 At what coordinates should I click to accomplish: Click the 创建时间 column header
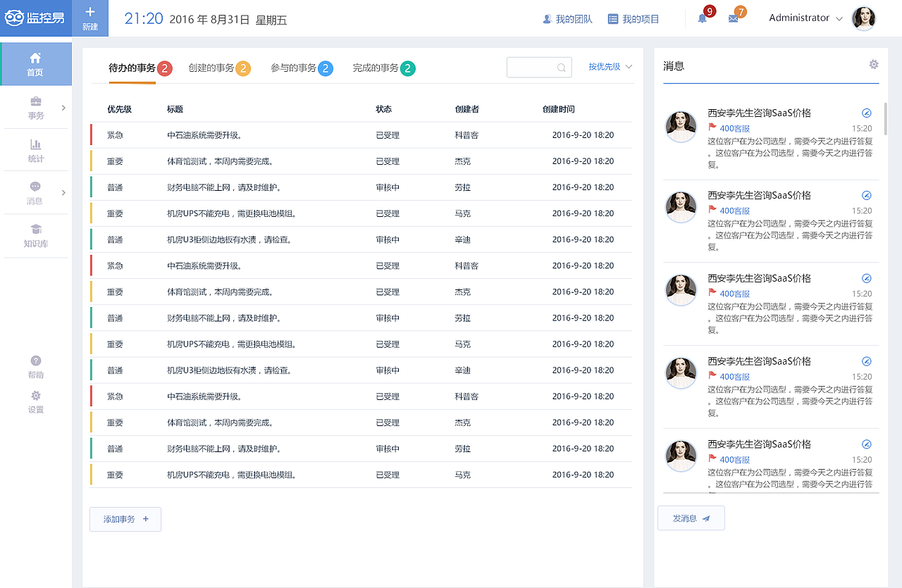(558, 109)
